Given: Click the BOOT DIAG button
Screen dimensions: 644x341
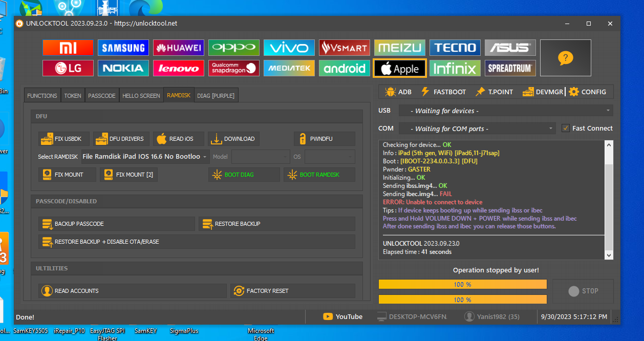Looking at the screenshot, I should (x=244, y=175).
